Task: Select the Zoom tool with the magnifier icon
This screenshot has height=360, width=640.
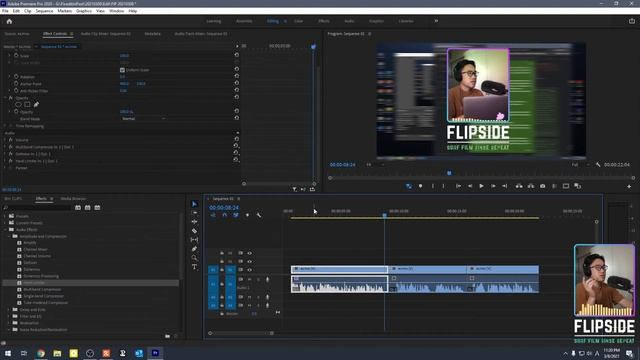Action: tap(194, 258)
